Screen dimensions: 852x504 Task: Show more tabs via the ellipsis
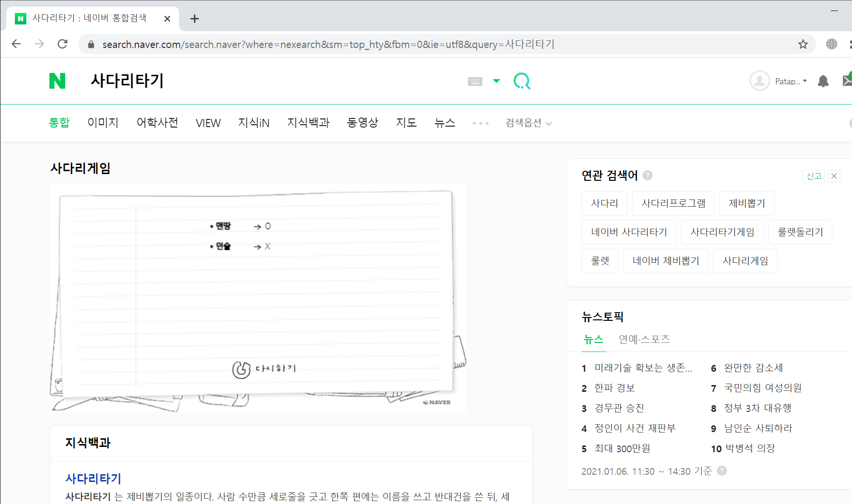tap(480, 123)
